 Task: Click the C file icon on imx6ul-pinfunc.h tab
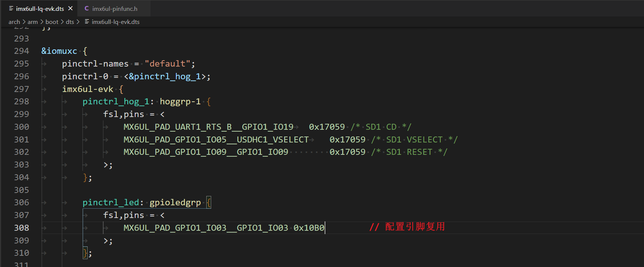(x=86, y=8)
